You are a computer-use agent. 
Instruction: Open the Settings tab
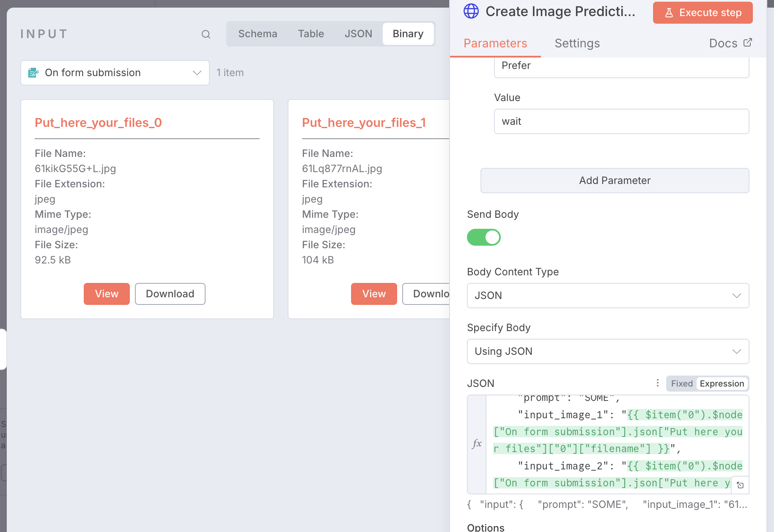[x=577, y=43]
